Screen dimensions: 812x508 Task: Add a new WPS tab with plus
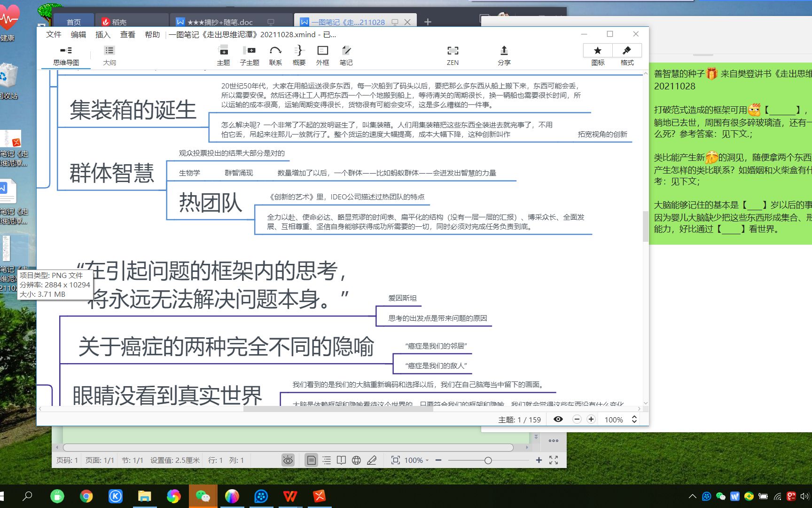pyautogui.click(x=428, y=22)
